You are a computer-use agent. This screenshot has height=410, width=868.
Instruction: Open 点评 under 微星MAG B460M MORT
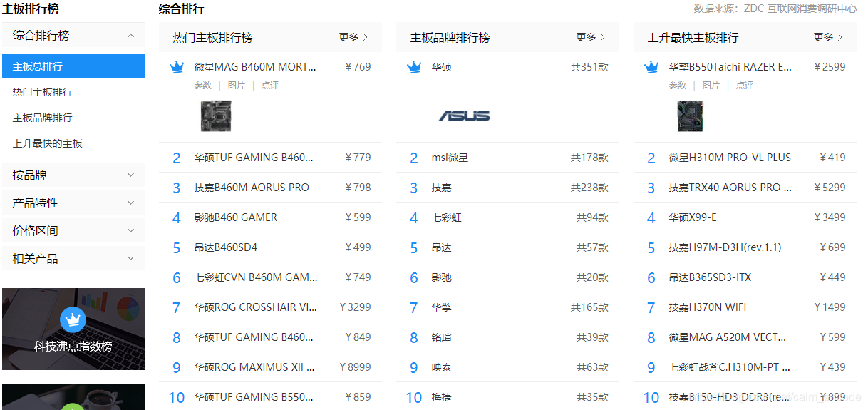[x=270, y=86]
